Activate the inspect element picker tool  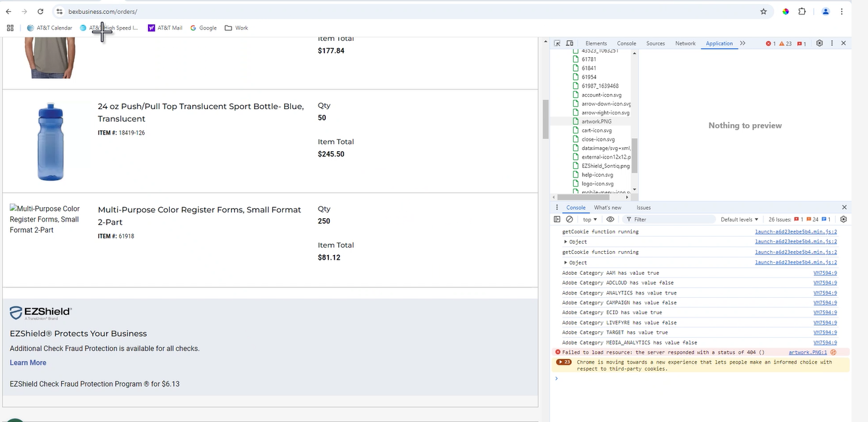click(x=557, y=43)
